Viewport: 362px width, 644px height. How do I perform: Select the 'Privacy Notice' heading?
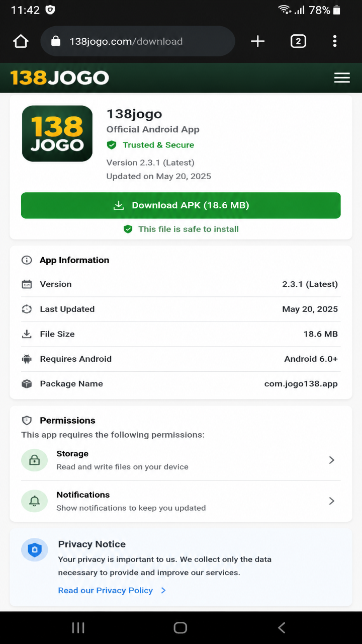tap(92, 544)
